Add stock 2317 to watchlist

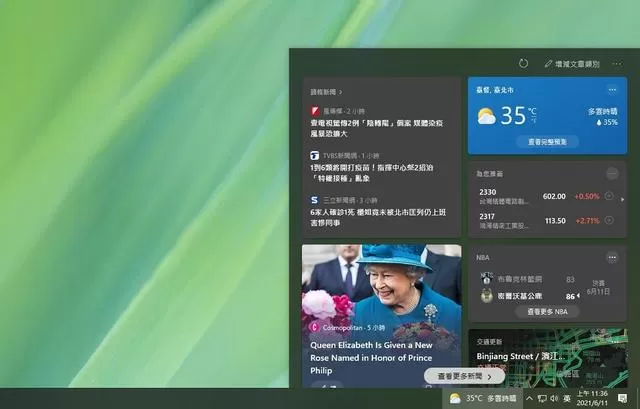coord(609,220)
